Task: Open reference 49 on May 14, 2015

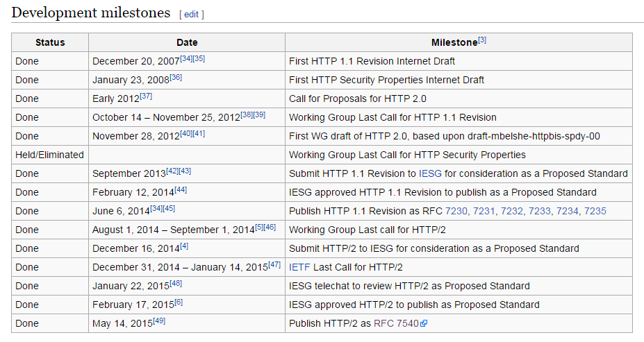Action: point(159,321)
